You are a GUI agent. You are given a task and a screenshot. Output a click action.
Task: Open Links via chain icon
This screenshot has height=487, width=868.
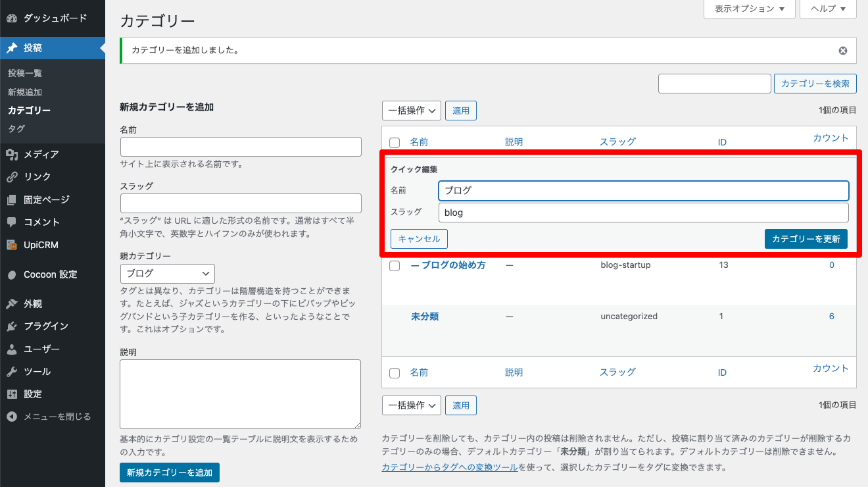click(12, 177)
